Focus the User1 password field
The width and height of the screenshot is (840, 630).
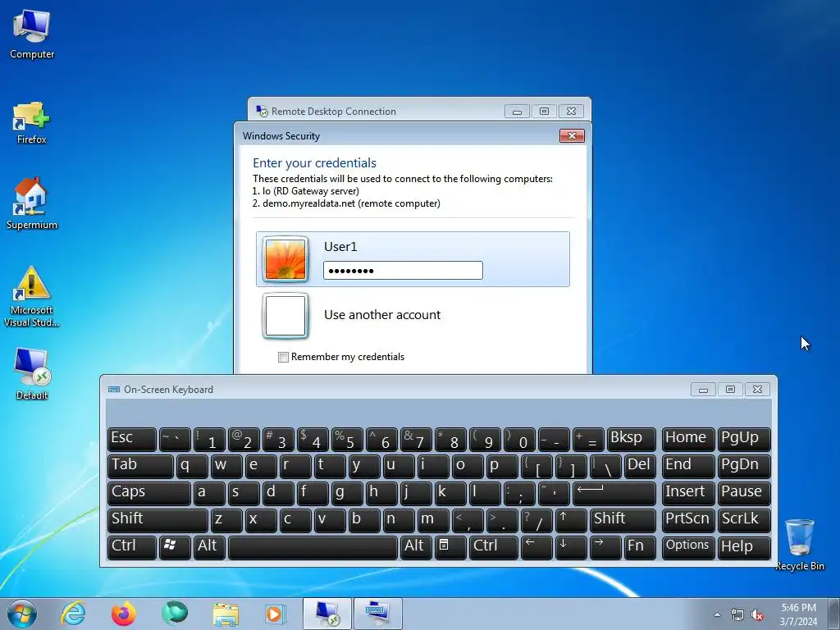[403, 271]
